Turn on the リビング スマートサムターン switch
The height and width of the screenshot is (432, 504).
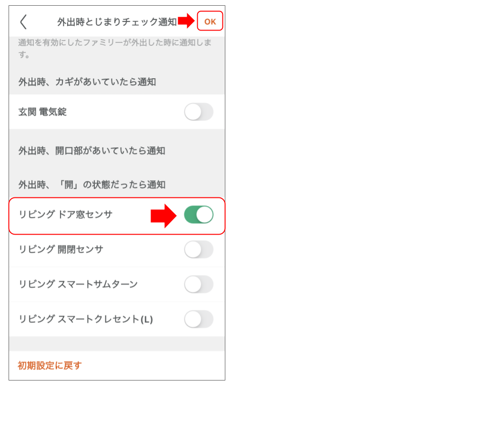pyautogui.click(x=199, y=284)
